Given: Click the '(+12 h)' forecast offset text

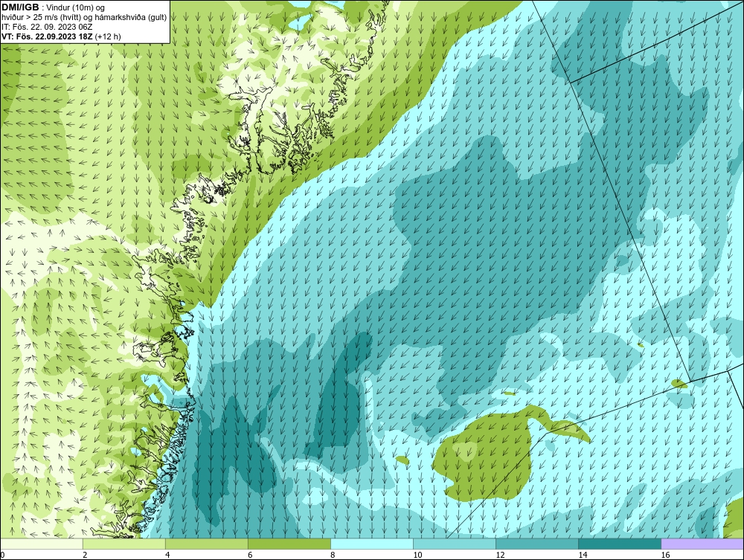Looking at the screenshot, I should 108,36.
